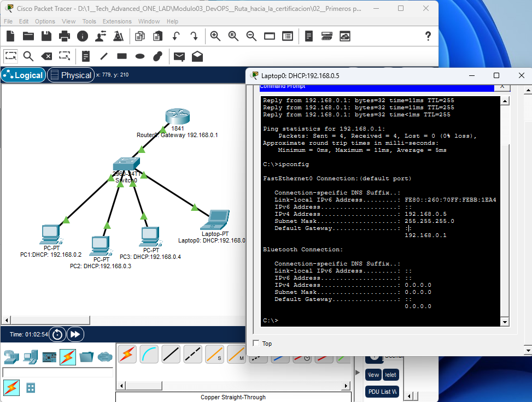This screenshot has width=532, height=402.
Task: Click the IPv4 address 192.168.0.5 text
Action: [x=425, y=214]
